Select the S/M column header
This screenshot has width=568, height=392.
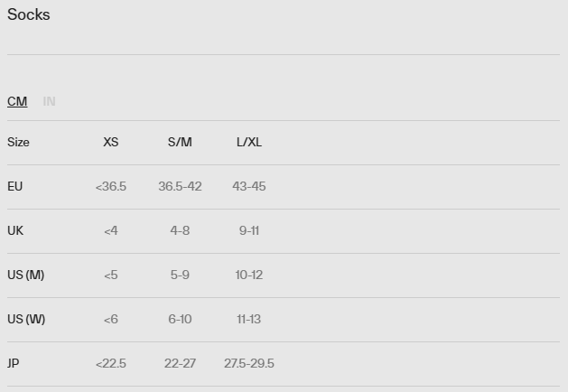[180, 142]
